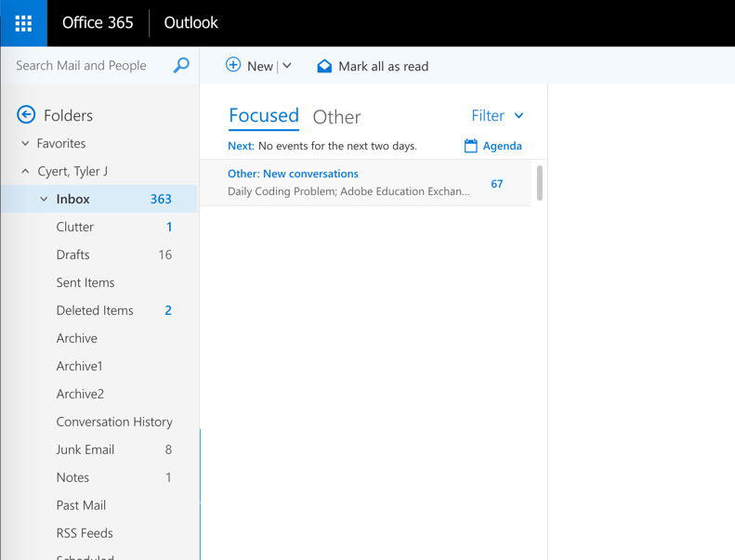Image resolution: width=735 pixels, height=560 pixels.
Task: Open the New message dropdown arrow
Action: pos(287,66)
